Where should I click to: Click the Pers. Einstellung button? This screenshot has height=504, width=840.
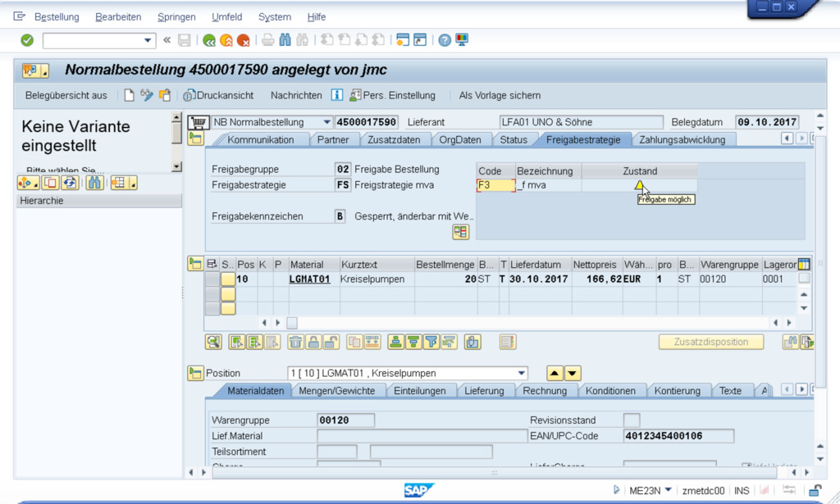[392, 95]
